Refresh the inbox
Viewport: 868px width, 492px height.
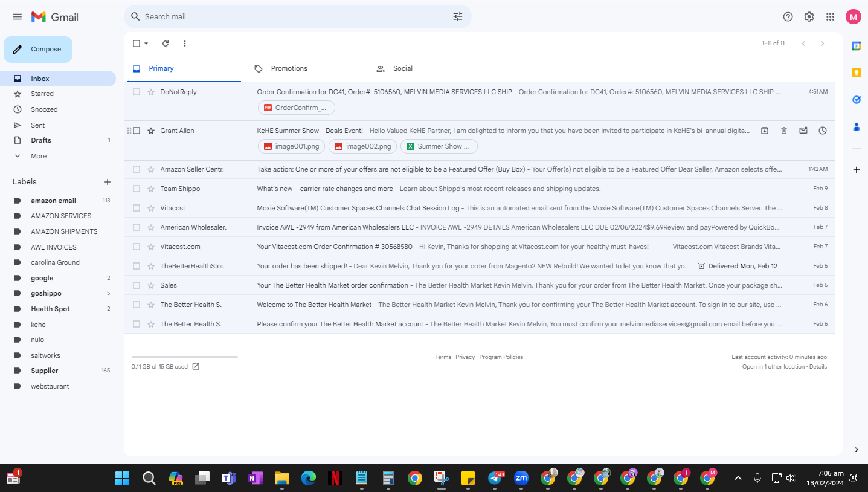pyautogui.click(x=166, y=44)
